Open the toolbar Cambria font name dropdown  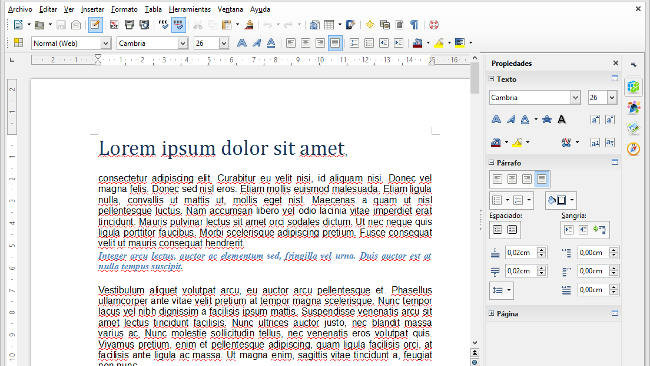pos(183,43)
